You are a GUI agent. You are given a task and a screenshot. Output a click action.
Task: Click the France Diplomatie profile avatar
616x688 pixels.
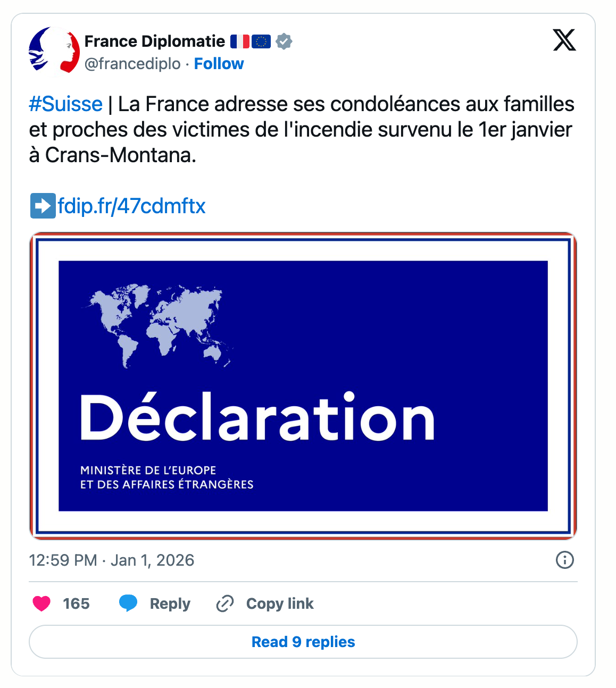click(54, 52)
